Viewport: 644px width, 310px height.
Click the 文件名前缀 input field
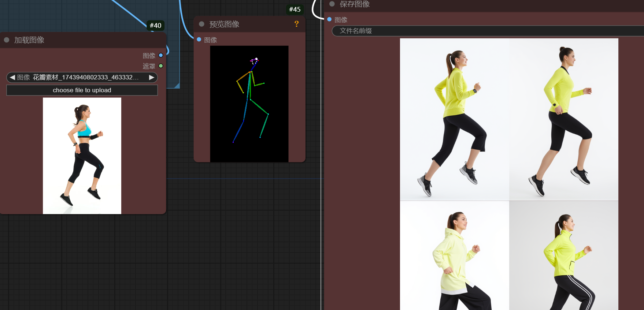coord(488,31)
